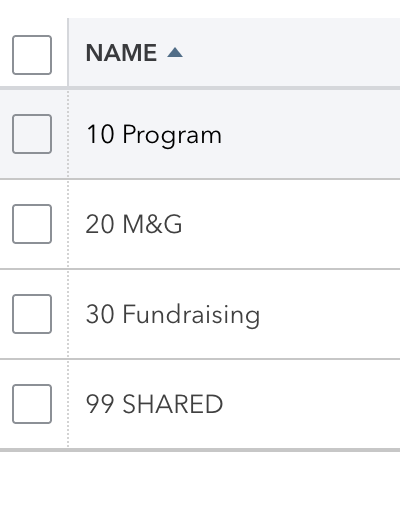Click the ascending sort arrow beside NAME

coord(175,53)
